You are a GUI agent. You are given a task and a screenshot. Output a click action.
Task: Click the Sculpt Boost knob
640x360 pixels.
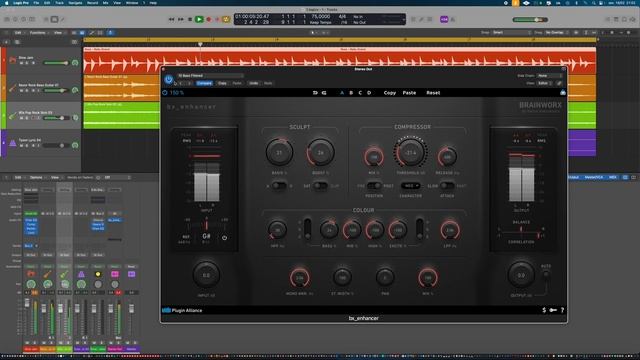tap(320, 153)
